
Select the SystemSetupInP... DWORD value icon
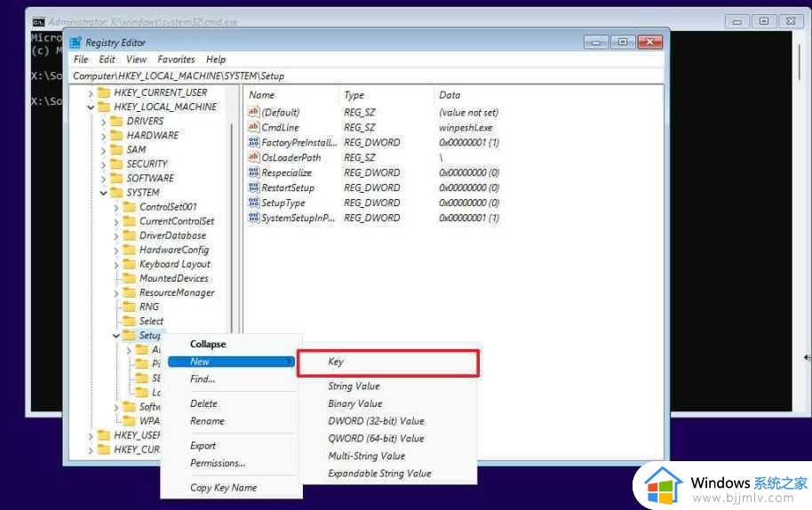click(254, 218)
